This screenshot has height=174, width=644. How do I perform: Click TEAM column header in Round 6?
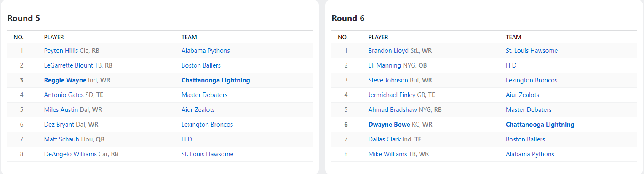coord(513,37)
